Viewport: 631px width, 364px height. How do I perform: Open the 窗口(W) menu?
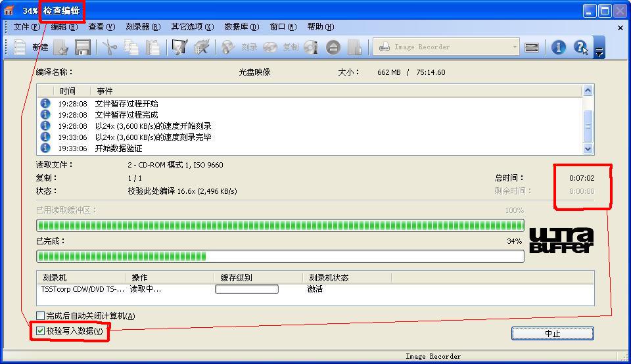(283, 27)
